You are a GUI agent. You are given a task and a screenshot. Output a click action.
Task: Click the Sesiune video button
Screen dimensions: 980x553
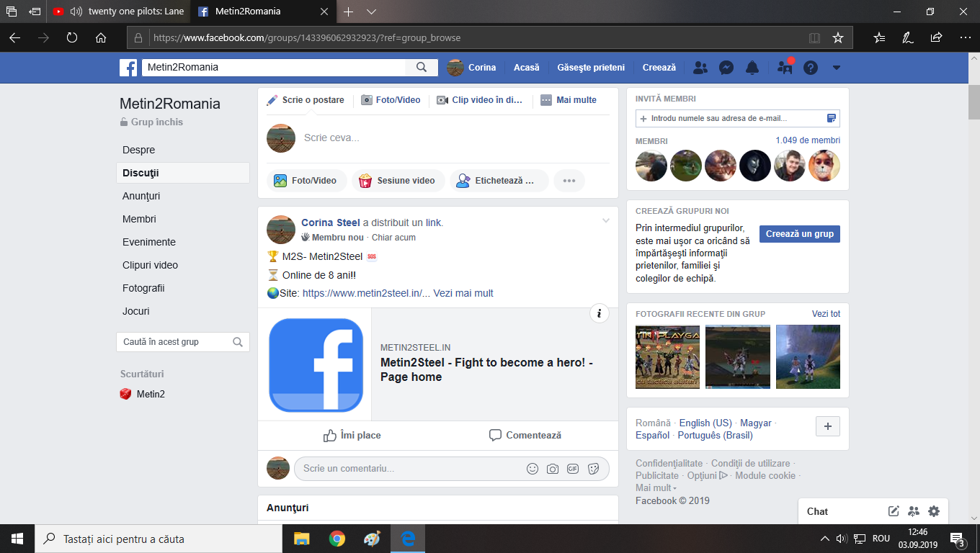(x=397, y=181)
